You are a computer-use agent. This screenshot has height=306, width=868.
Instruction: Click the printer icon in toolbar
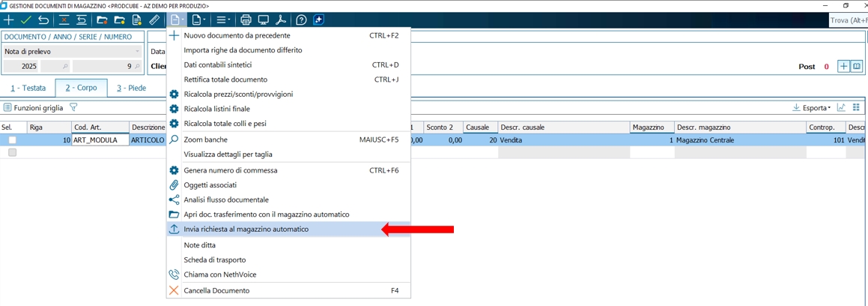pos(246,20)
